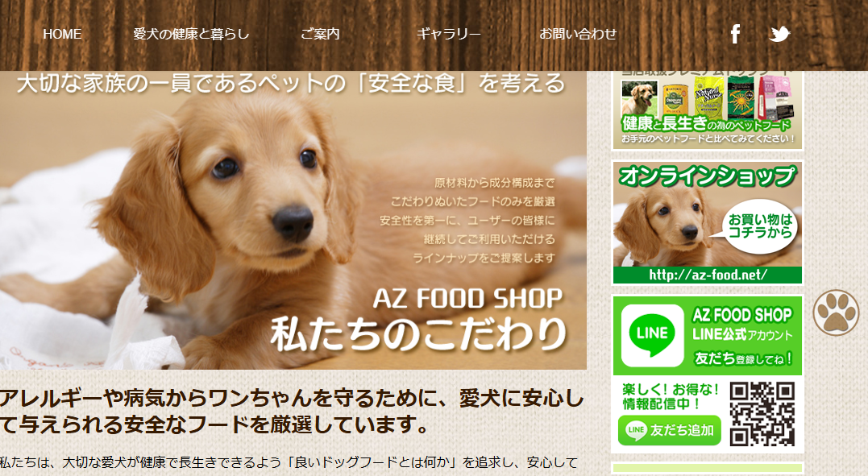
Task: Click the green LINE logo icon
Action: pos(653,335)
